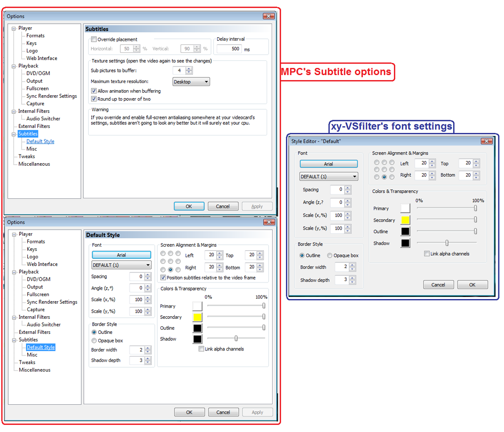The height and width of the screenshot is (432, 504).
Task: Select Audio Switcher in the Subtitles-page Options tree
Action: (x=43, y=118)
